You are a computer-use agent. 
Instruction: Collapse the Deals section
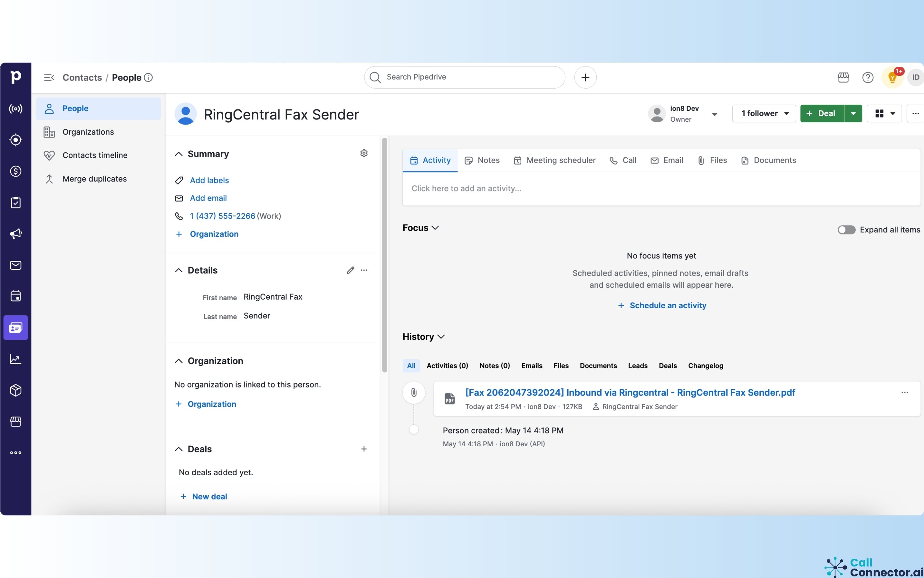click(178, 449)
